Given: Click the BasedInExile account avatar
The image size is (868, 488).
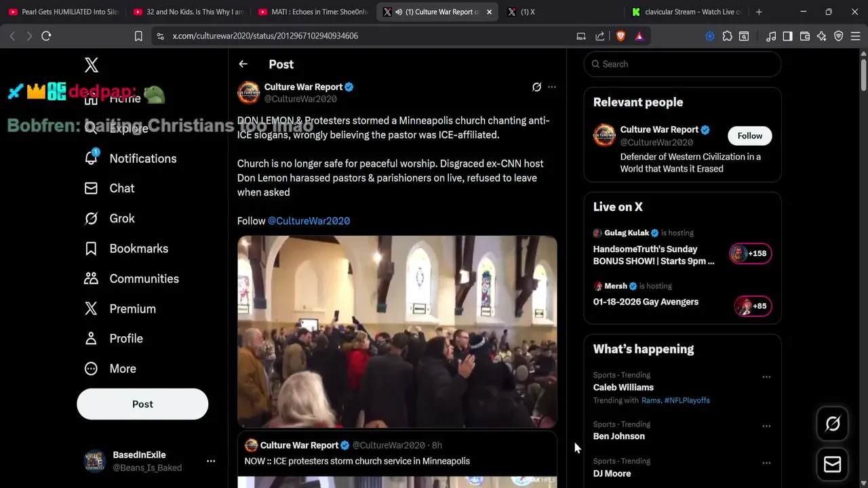Looking at the screenshot, I should coord(94,461).
